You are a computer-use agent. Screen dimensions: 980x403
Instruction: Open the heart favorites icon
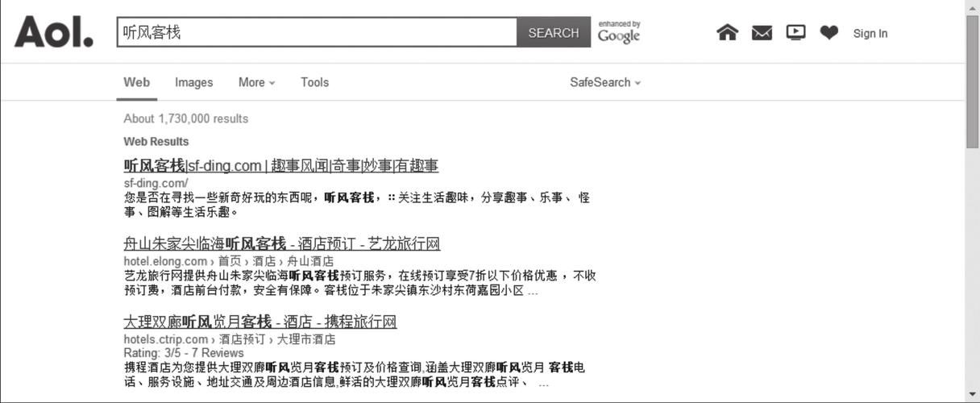(829, 32)
